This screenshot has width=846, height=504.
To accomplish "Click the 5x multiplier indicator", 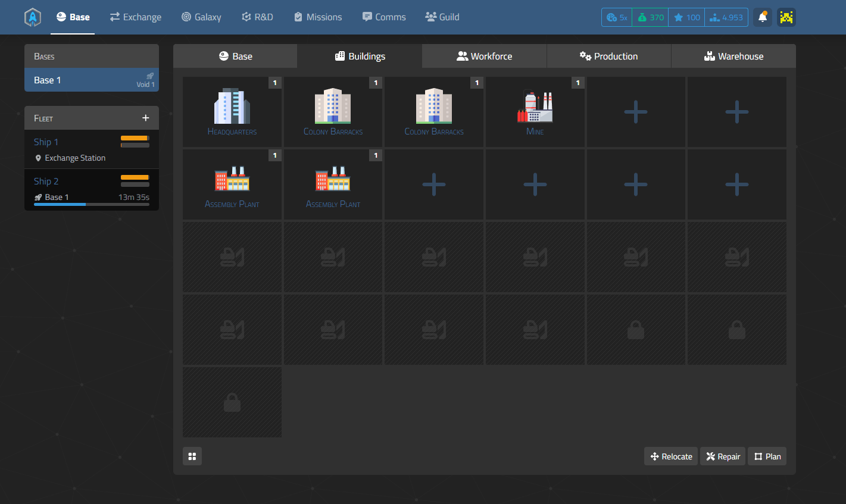I will tap(617, 17).
